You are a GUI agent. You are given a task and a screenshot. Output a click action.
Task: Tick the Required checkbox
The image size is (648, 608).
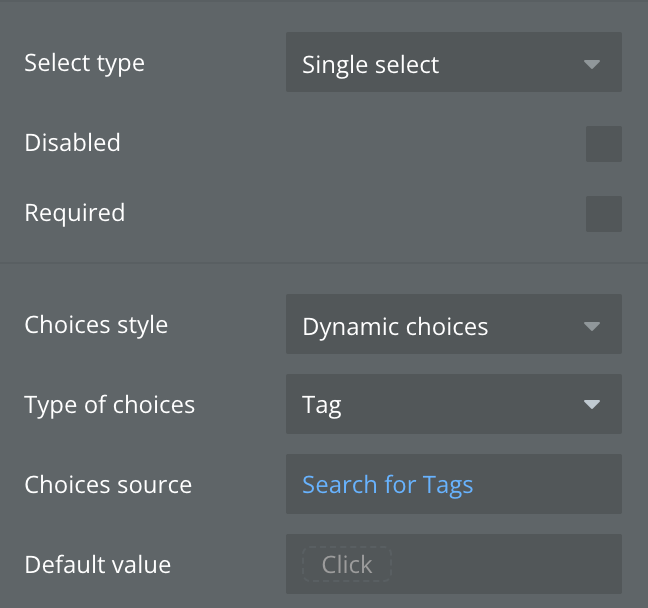point(603,214)
